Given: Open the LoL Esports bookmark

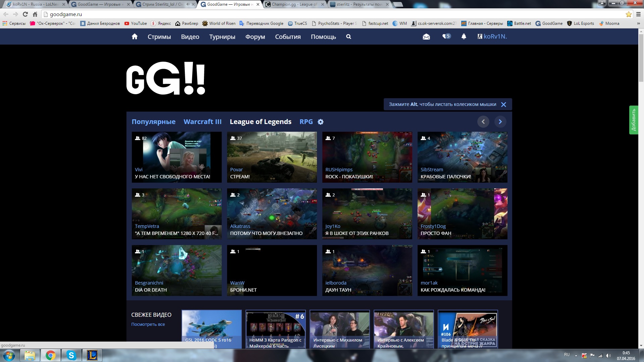Looking at the screenshot, I should (x=581, y=23).
